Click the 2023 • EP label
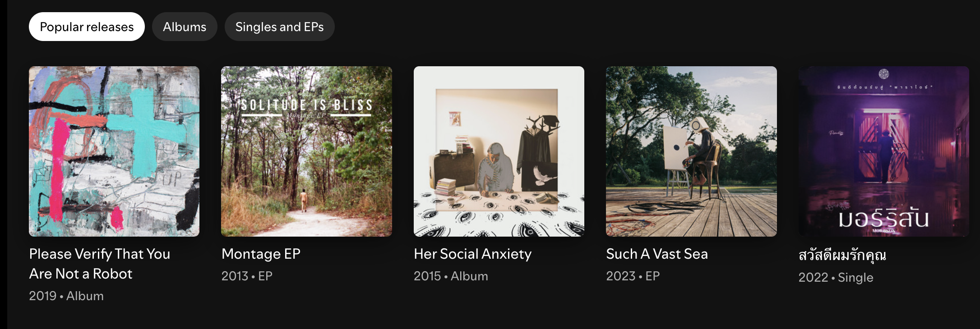980x329 pixels. pos(633,276)
